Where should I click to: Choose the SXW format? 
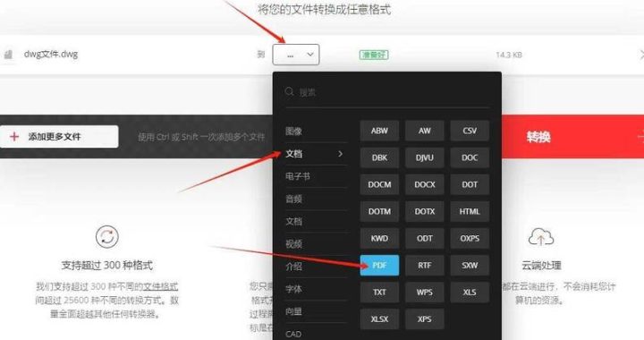470,265
